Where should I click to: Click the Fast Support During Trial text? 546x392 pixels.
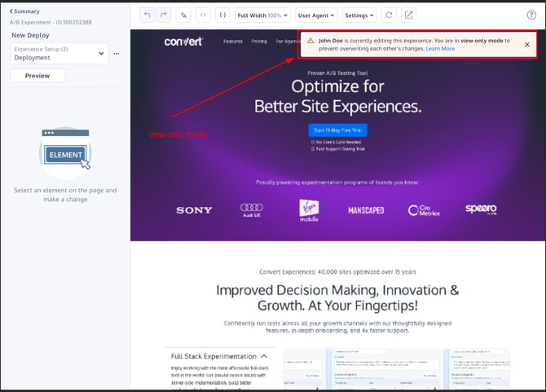pos(340,149)
